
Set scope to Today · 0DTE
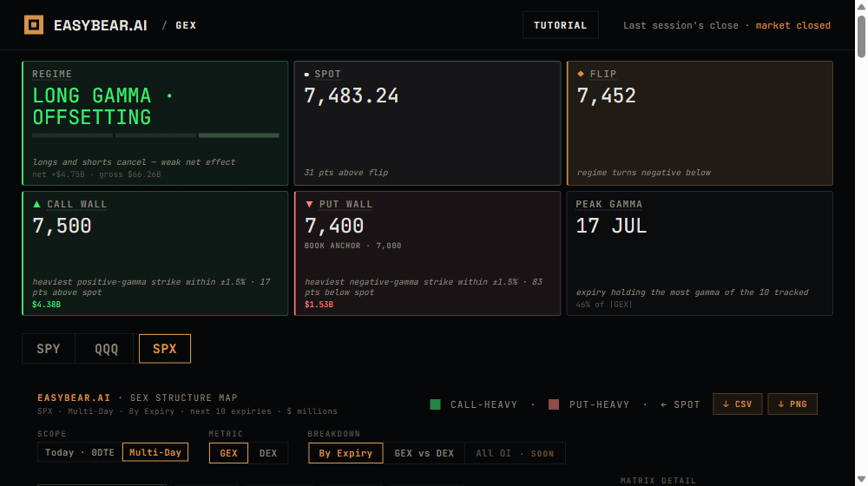(x=80, y=452)
